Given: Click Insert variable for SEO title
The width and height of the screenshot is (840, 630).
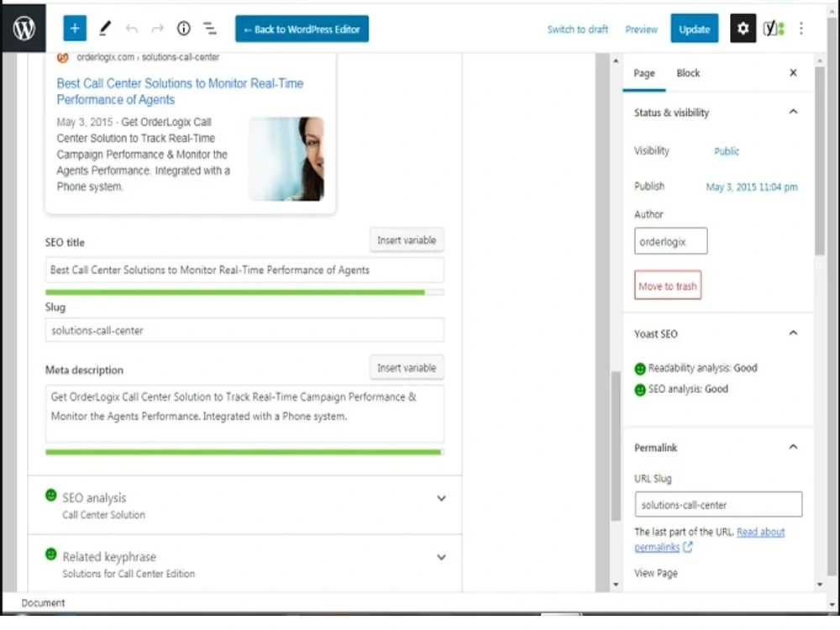Looking at the screenshot, I should click(407, 240).
